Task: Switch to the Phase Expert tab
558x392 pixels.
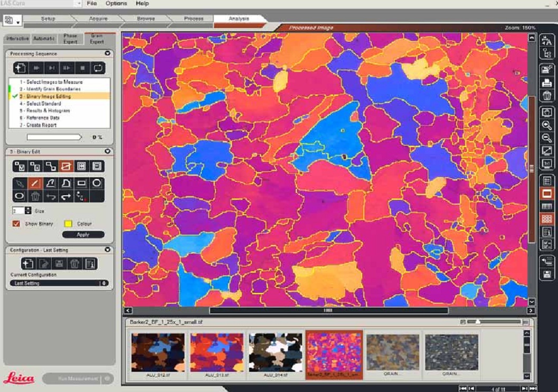Action: coord(70,39)
